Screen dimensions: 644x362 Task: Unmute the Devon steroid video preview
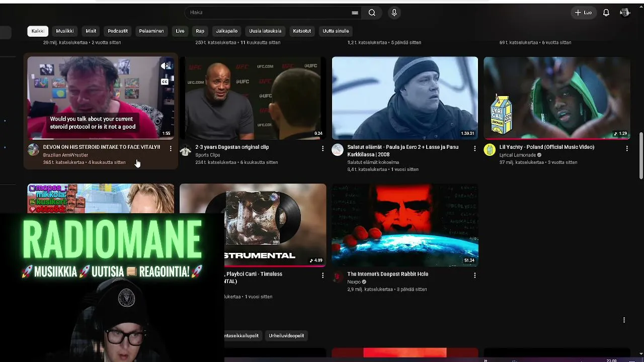(x=165, y=66)
